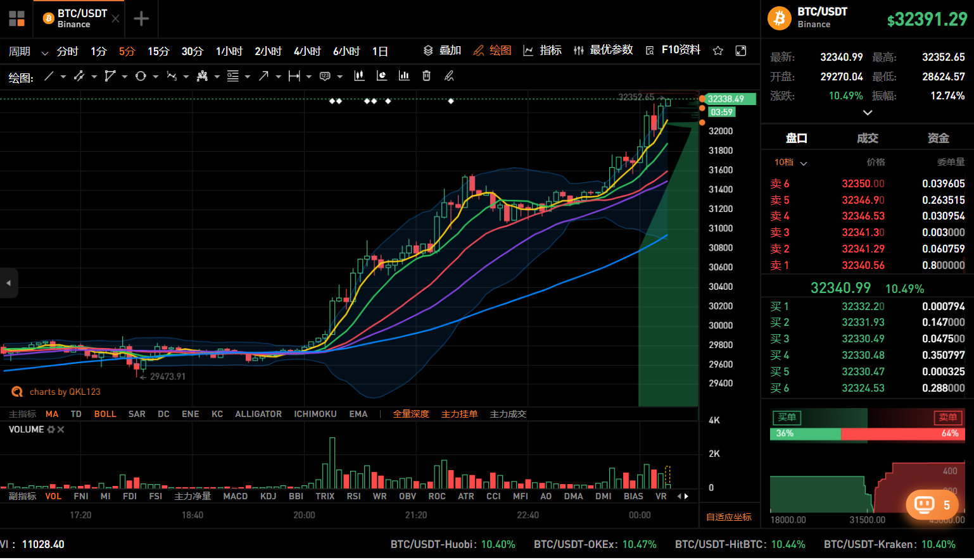Click the trash icon to clear drawings

tap(426, 76)
